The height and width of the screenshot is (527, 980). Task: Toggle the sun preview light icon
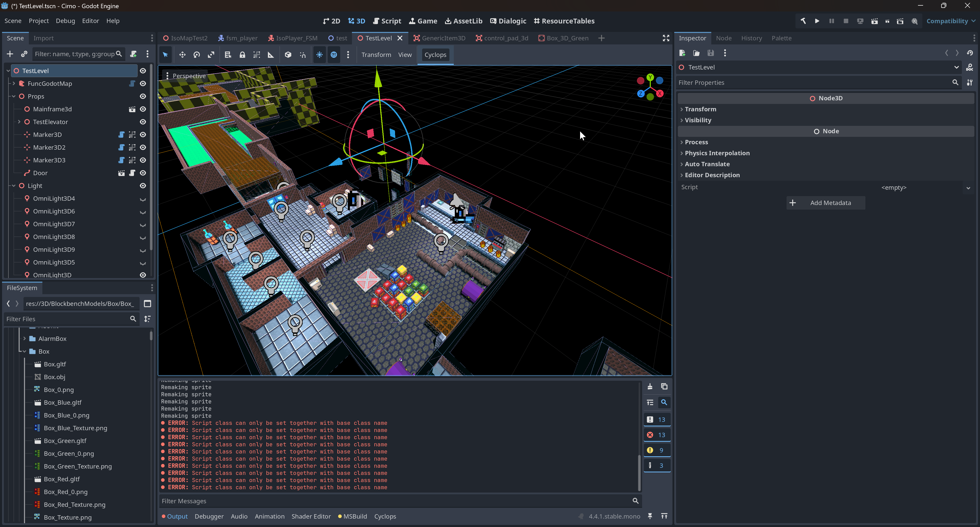click(319, 54)
